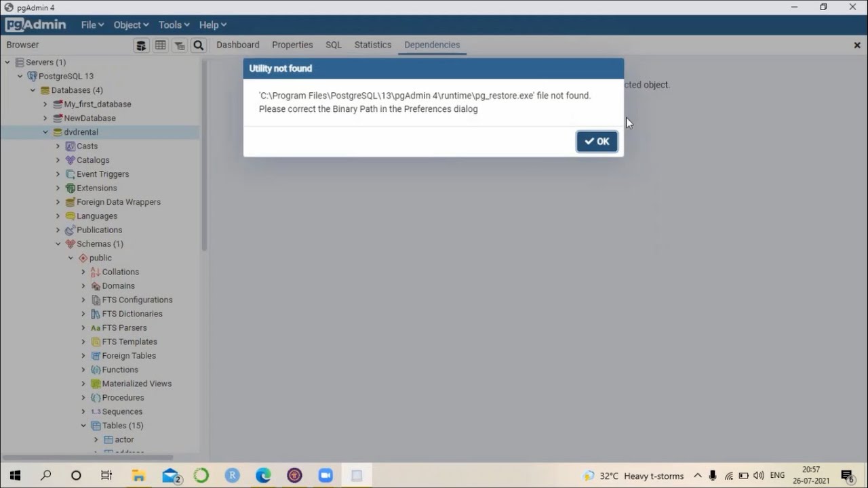Collapse the dvdrental database node
Screen dimensions: 868x488
[x=45, y=132]
